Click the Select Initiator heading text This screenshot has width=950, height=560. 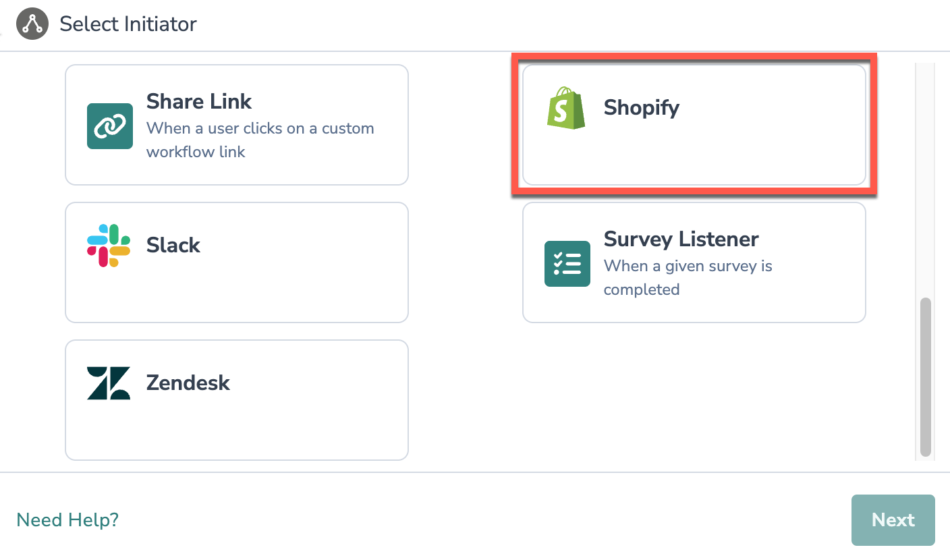pos(128,24)
